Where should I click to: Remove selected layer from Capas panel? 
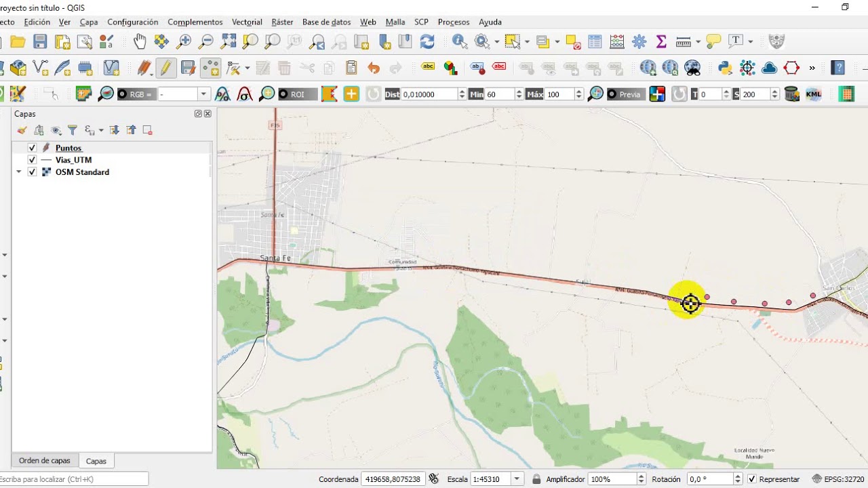pos(147,130)
